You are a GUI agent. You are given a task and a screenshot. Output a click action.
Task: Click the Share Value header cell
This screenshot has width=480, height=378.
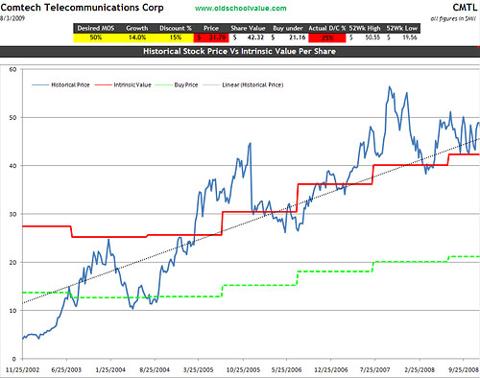pyautogui.click(x=248, y=28)
